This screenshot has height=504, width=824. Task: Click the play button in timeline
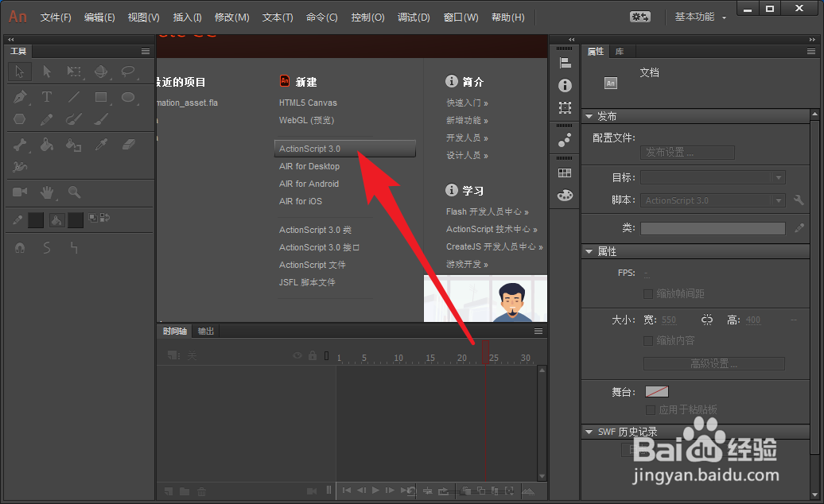coord(375,490)
